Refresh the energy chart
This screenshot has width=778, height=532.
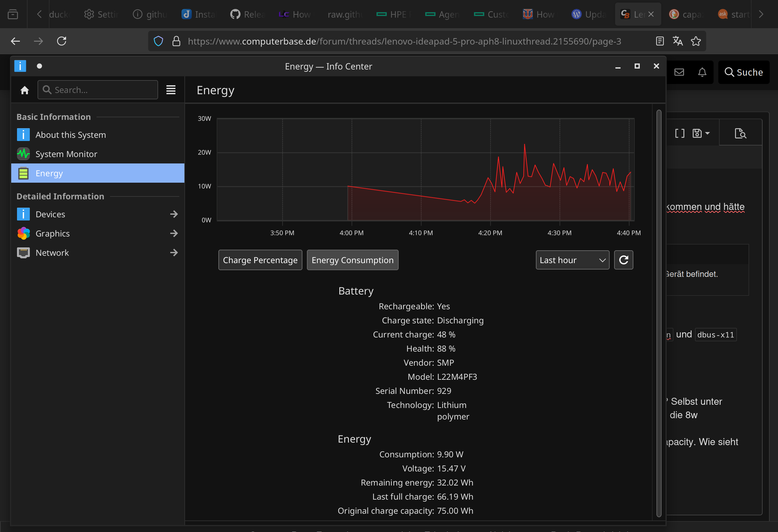[x=623, y=260]
